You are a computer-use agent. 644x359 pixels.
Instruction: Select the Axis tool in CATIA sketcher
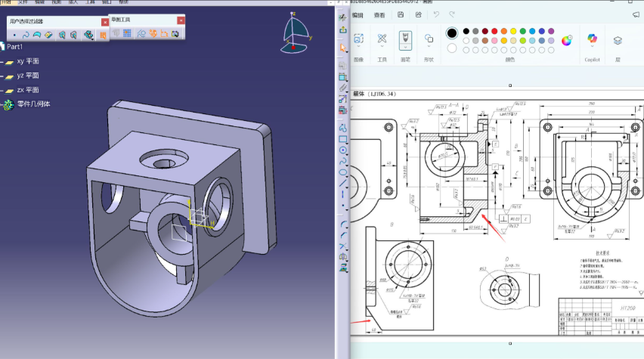click(x=343, y=194)
